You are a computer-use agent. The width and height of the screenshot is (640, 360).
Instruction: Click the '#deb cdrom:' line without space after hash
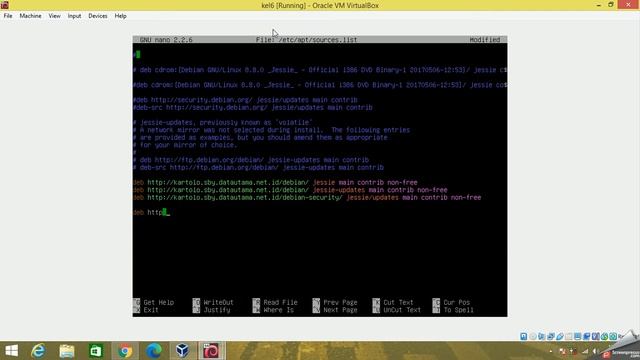(320, 85)
